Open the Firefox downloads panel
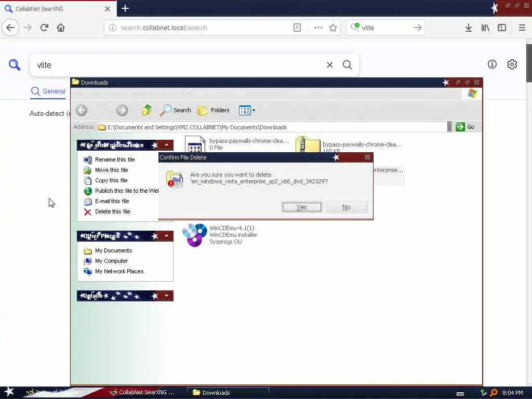Screen dimensions: 532x399 click(469, 28)
